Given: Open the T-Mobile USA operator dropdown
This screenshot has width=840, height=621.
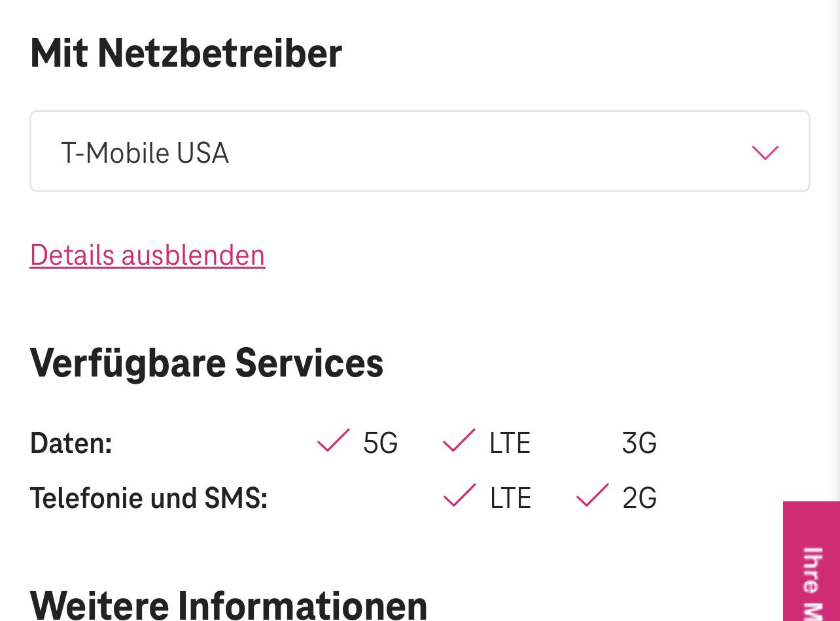Looking at the screenshot, I should [419, 152].
